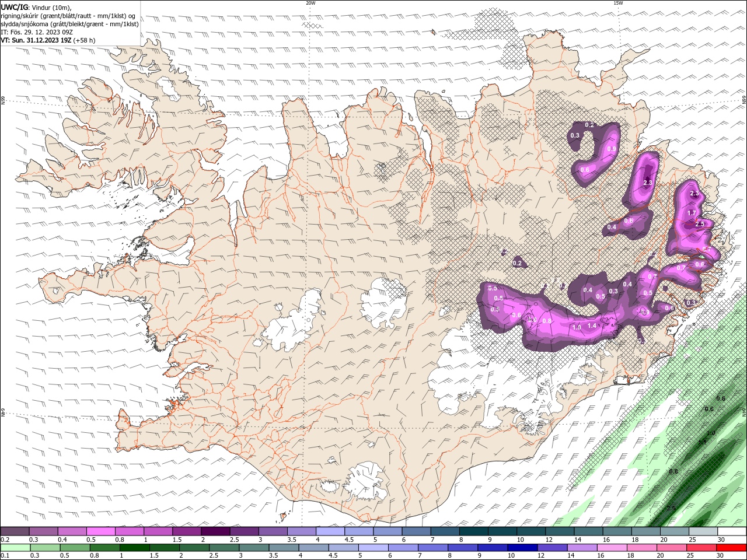Click the 'UWC/IG: Vindur (10m),' title text
Viewport: 747px width, 560px height.
(36, 8)
